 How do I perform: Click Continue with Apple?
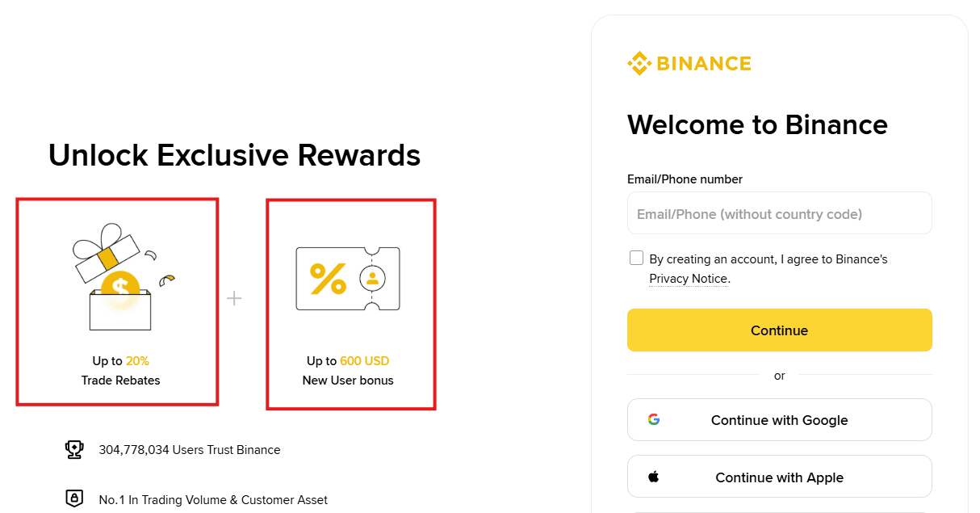tap(778, 476)
